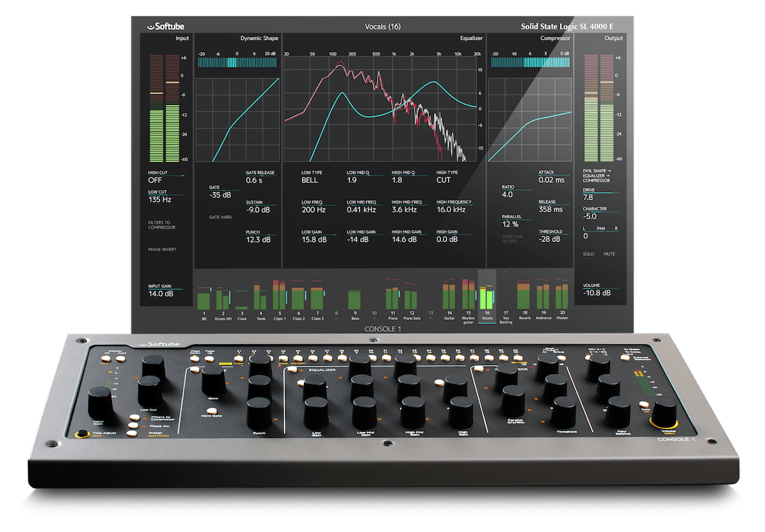This screenshot has height=532, width=765.
Task: Click the hardware Solo button
Action: tap(644, 404)
